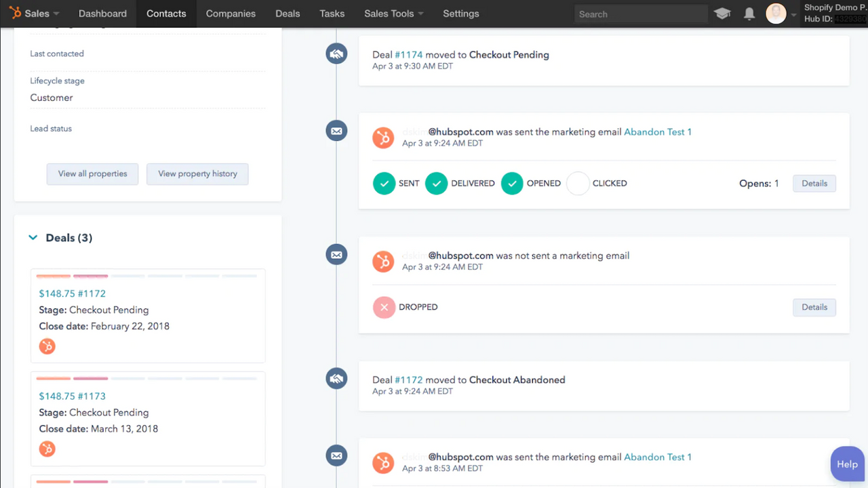Screen dimensions: 868x488
Task: Click the handshake icon on Deal #1174 event
Action: [x=336, y=53]
